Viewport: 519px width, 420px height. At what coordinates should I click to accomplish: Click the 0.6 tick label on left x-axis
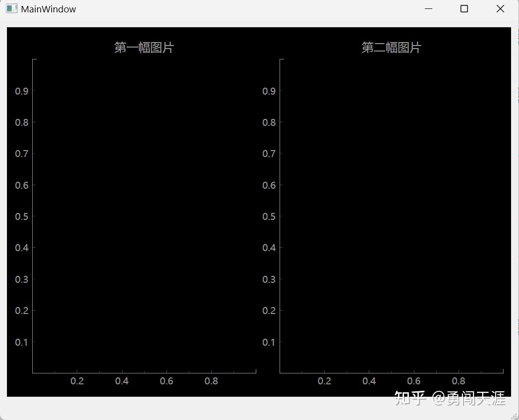click(x=167, y=381)
